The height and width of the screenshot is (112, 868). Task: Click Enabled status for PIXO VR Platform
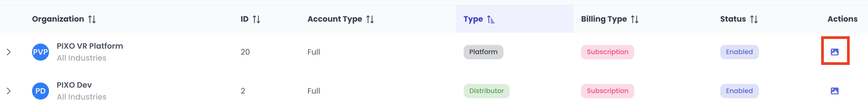[739, 52]
